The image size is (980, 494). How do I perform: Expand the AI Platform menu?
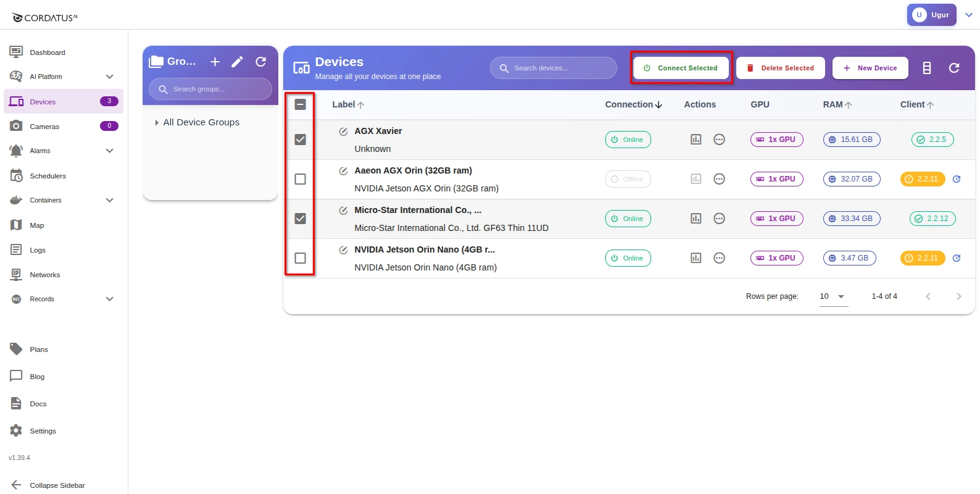click(x=109, y=77)
